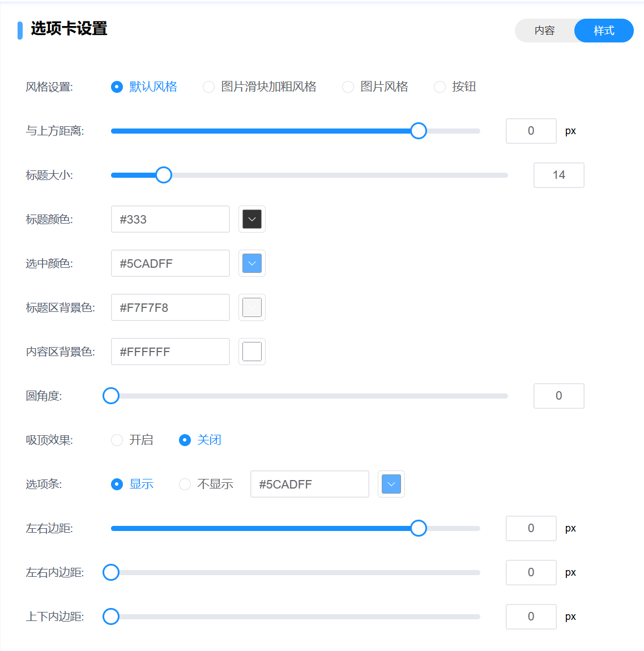Expand the 选项条 color picker dropdown
The height and width of the screenshot is (651, 644).
(x=391, y=484)
